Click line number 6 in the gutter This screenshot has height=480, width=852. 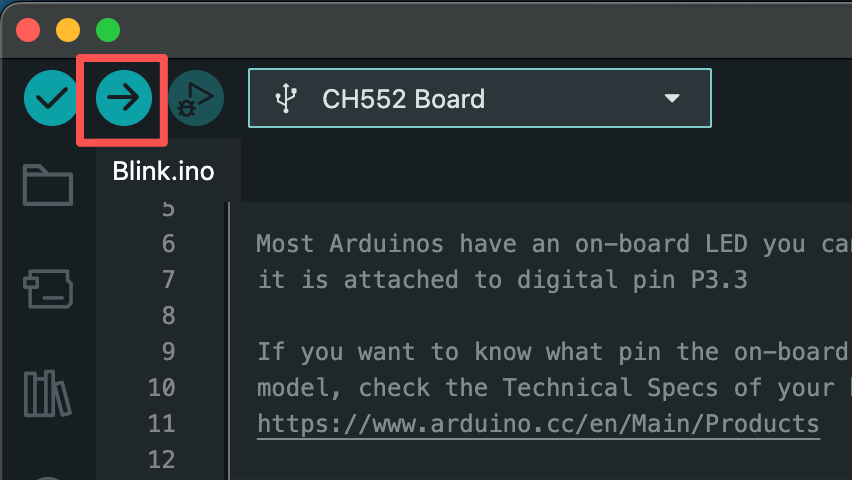[x=167, y=243]
